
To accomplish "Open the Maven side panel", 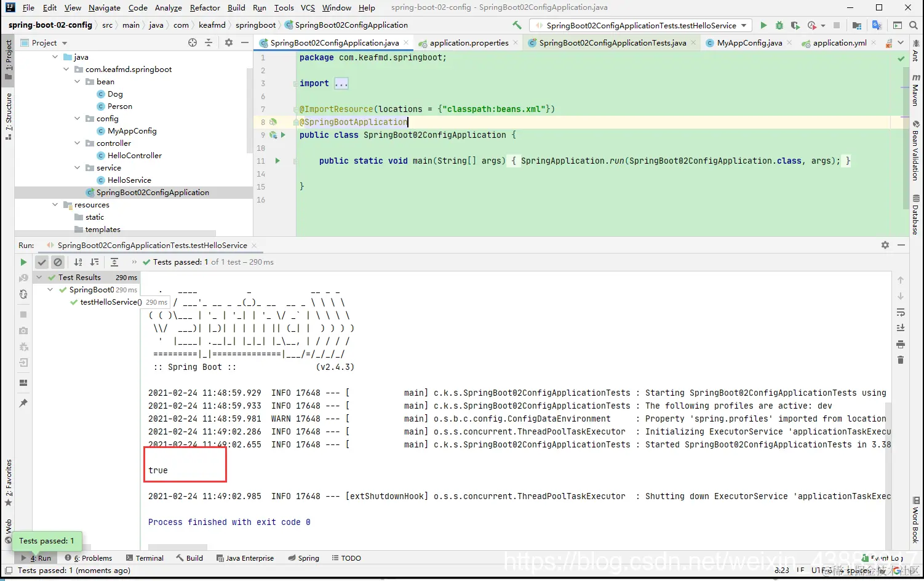I will click(x=916, y=90).
